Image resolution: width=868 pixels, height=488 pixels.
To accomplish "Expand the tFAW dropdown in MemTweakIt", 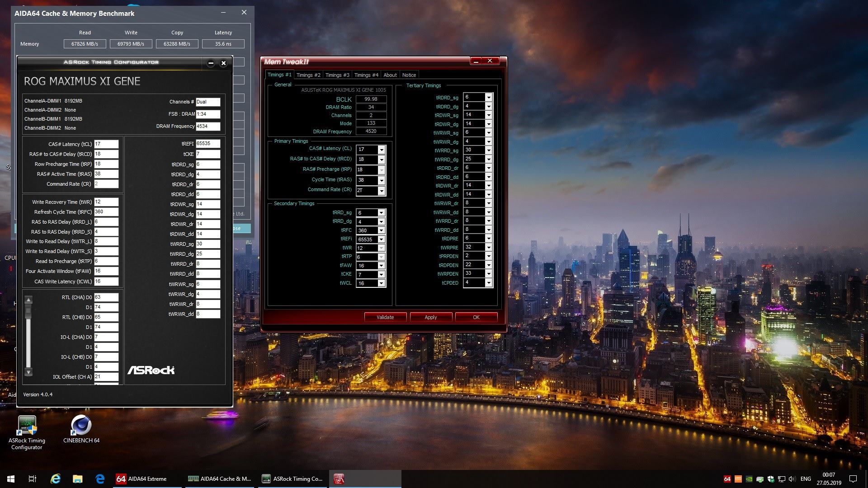I will (x=382, y=266).
